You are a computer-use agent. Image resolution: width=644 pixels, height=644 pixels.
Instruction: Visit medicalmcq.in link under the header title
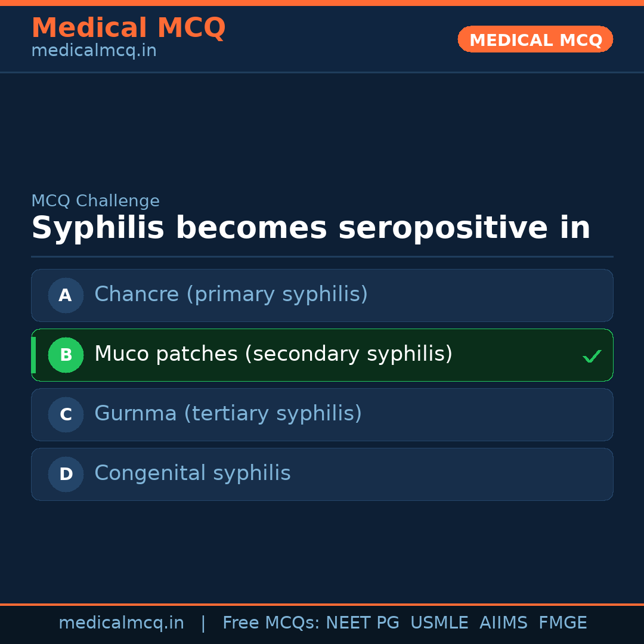tap(94, 51)
